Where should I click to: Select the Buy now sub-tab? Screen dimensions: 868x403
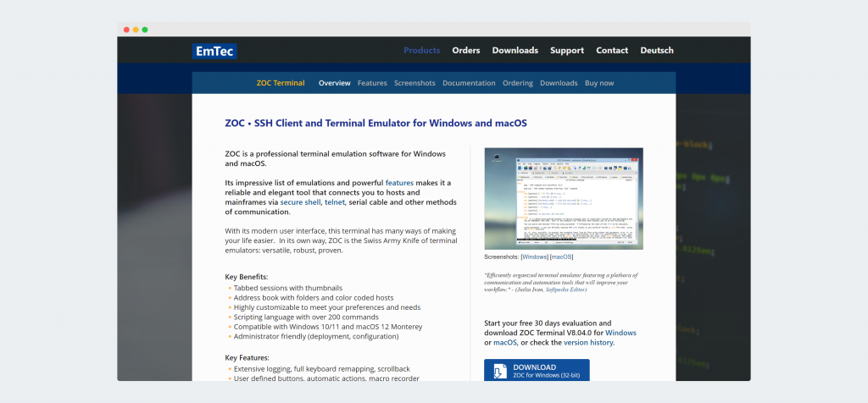pyautogui.click(x=599, y=83)
